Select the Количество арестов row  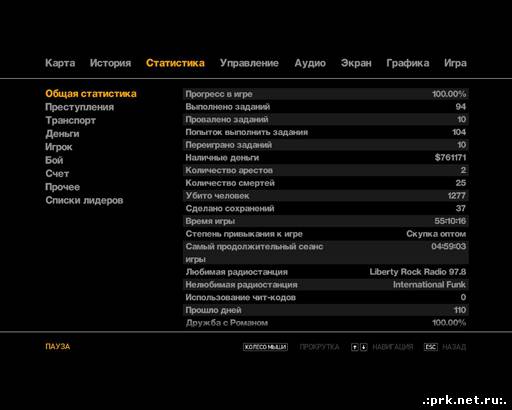[326, 170]
